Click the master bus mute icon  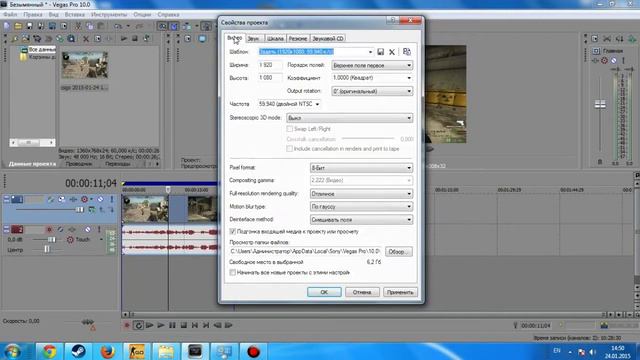613,60
